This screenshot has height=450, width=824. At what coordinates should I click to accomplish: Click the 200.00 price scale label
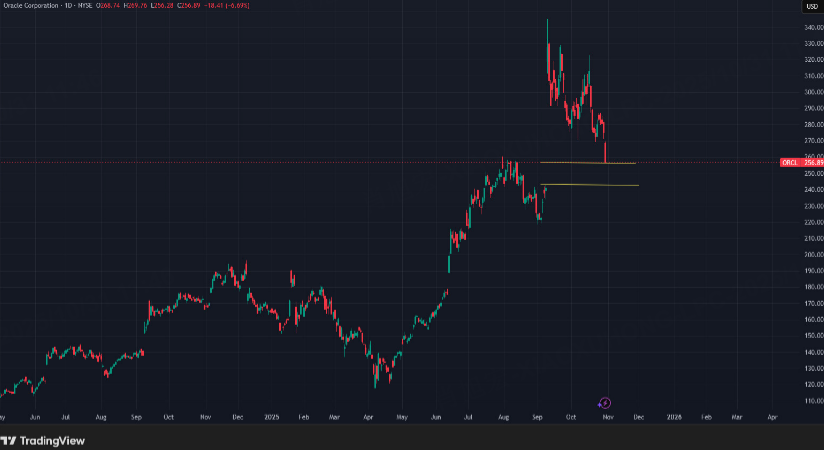[x=812, y=254]
